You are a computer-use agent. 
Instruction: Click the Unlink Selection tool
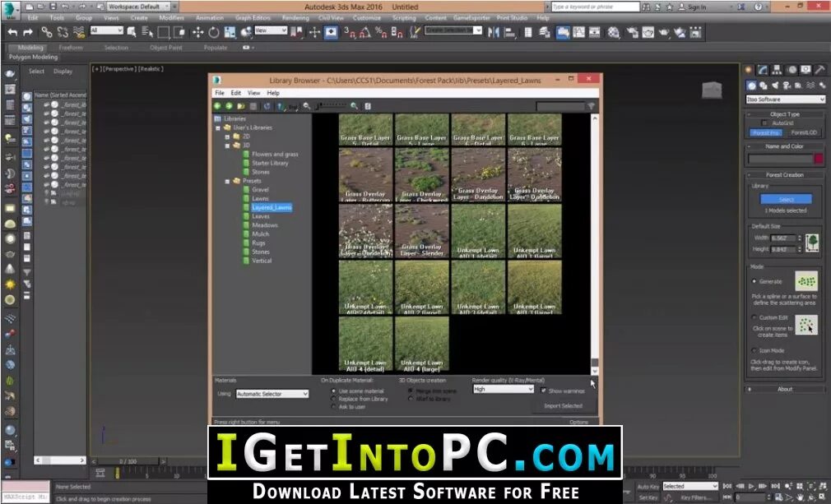[x=63, y=32]
